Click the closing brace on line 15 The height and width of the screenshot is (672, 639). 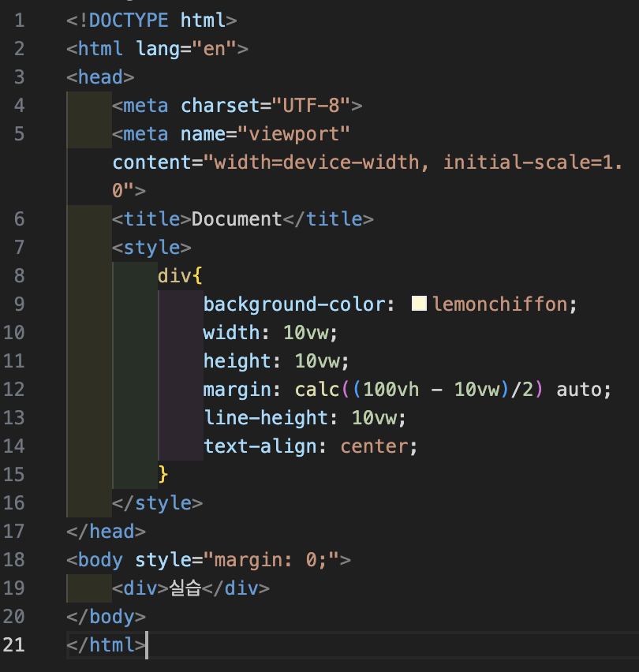coord(163,475)
